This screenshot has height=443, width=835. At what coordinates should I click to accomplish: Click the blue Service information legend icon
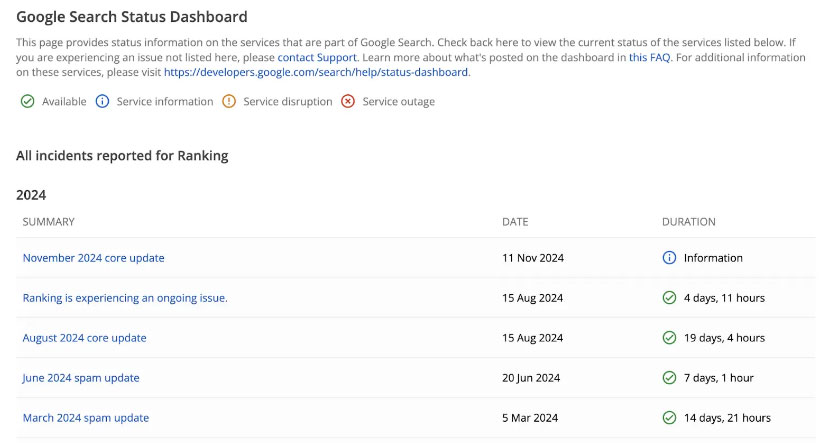pyautogui.click(x=102, y=101)
